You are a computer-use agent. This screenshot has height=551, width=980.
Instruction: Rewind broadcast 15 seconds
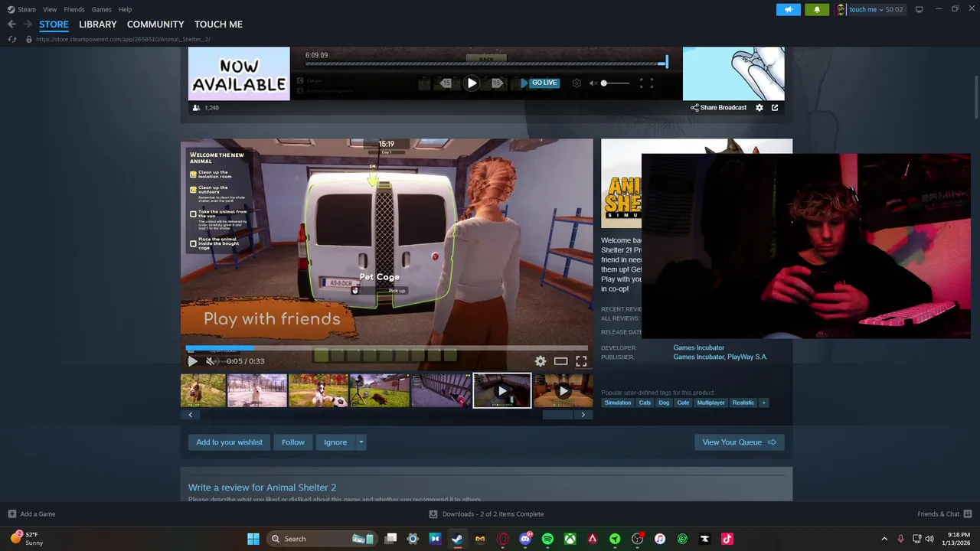[446, 83]
